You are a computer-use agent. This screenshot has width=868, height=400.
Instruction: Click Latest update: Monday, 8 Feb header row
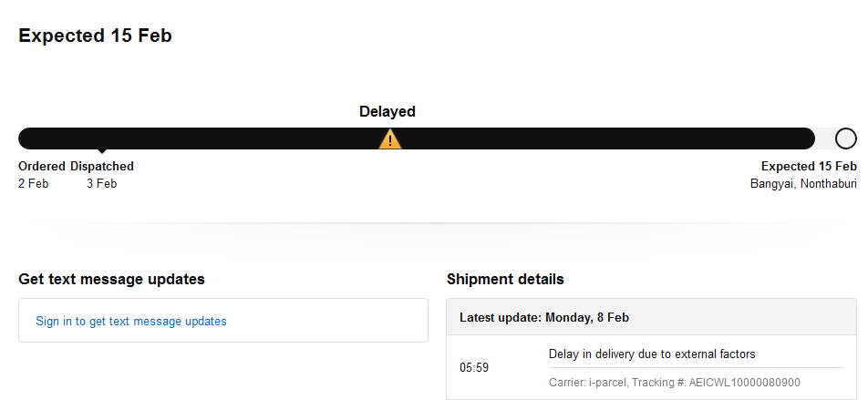652,318
